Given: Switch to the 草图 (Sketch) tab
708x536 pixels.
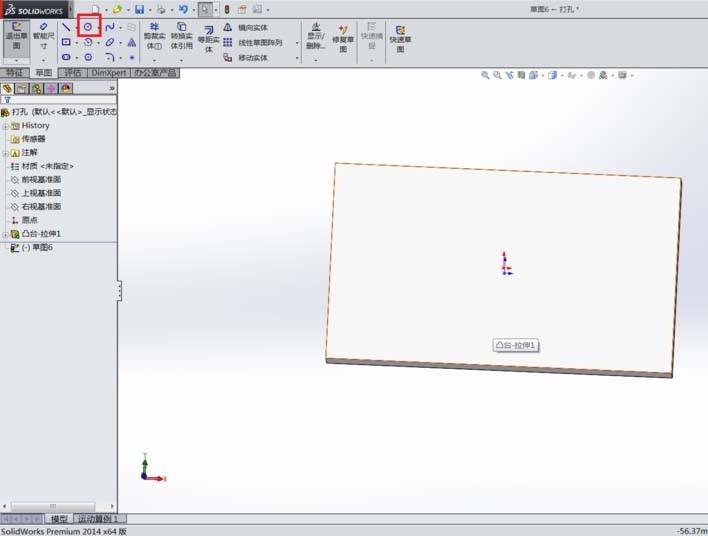Looking at the screenshot, I should (x=43, y=73).
